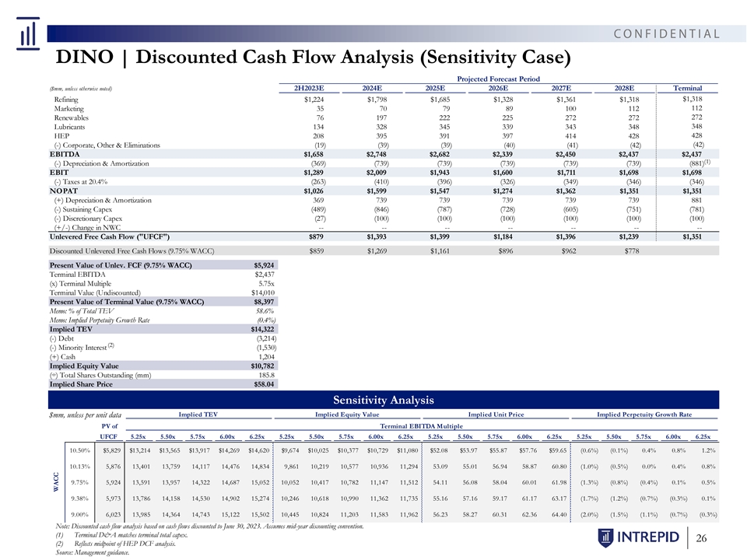
Task: Click the footnote about Terminal D&A
Action: tap(121, 535)
